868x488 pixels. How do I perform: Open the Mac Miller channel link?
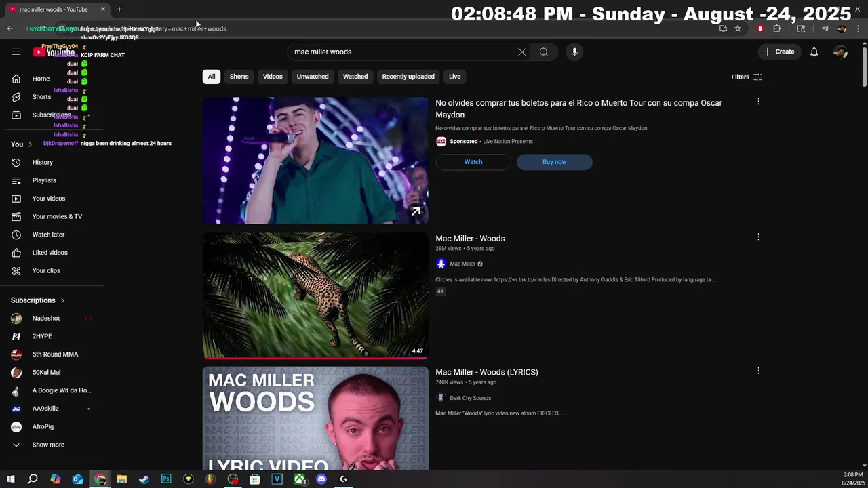point(462,264)
